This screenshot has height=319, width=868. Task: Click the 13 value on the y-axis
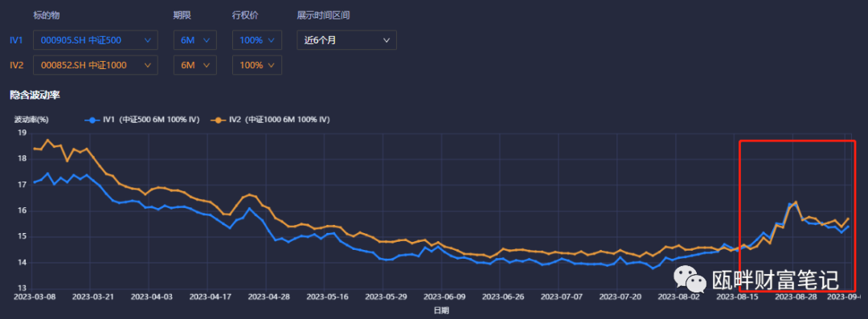coord(23,288)
